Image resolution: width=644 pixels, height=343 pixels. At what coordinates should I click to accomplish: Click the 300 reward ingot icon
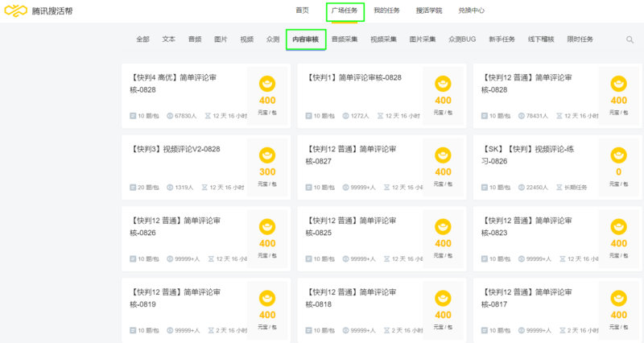pyautogui.click(x=267, y=155)
